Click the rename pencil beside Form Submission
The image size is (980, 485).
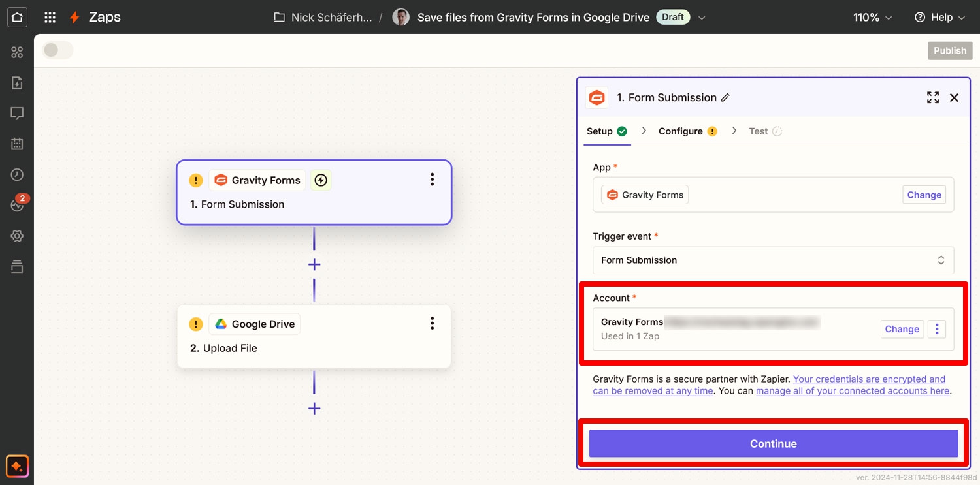pos(725,98)
